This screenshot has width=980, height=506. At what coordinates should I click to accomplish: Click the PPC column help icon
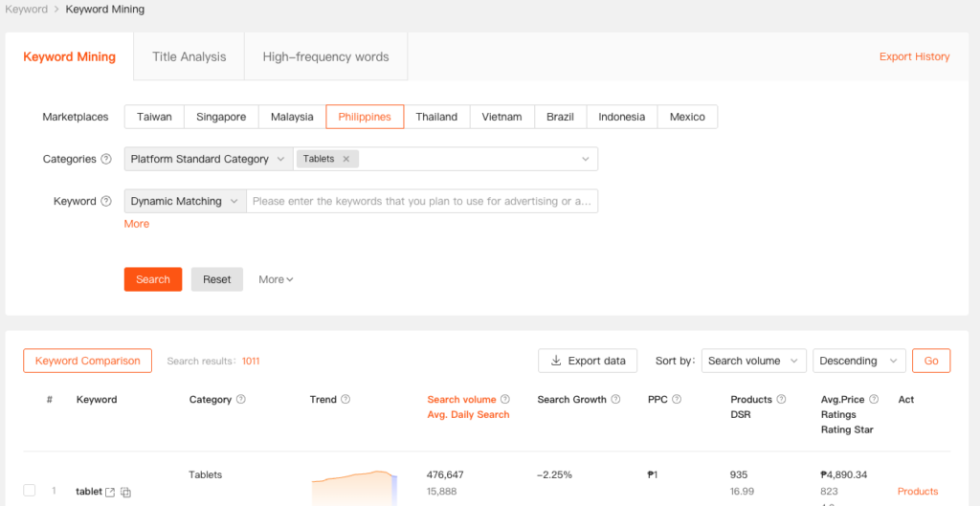[677, 400]
